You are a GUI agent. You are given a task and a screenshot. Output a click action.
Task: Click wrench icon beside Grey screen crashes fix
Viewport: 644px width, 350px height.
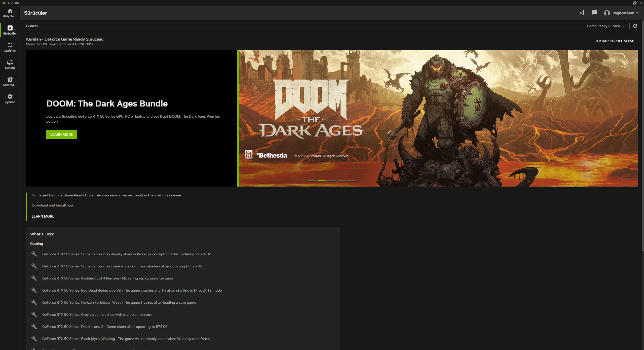pyautogui.click(x=34, y=314)
